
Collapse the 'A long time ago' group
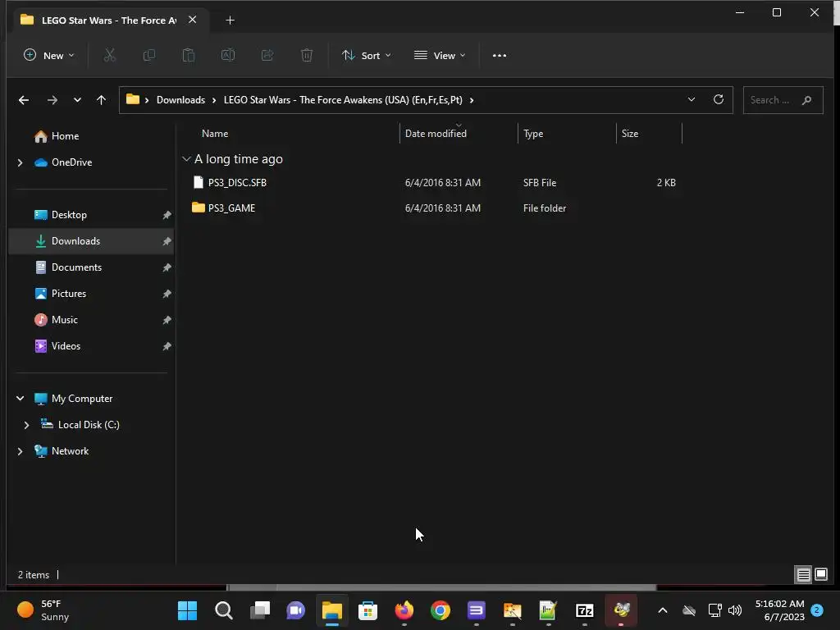[x=186, y=159]
